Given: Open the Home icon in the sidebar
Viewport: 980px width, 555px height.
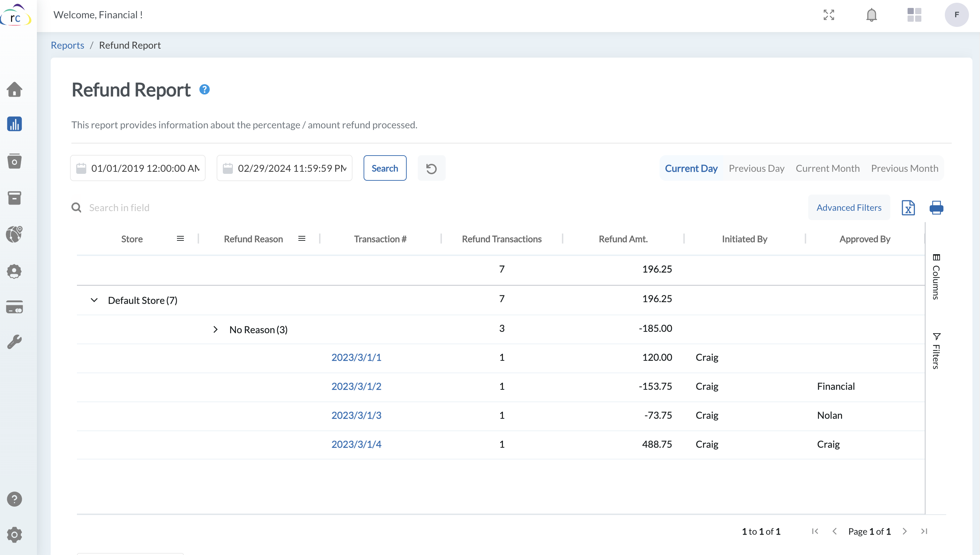Looking at the screenshot, I should [14, 89].
